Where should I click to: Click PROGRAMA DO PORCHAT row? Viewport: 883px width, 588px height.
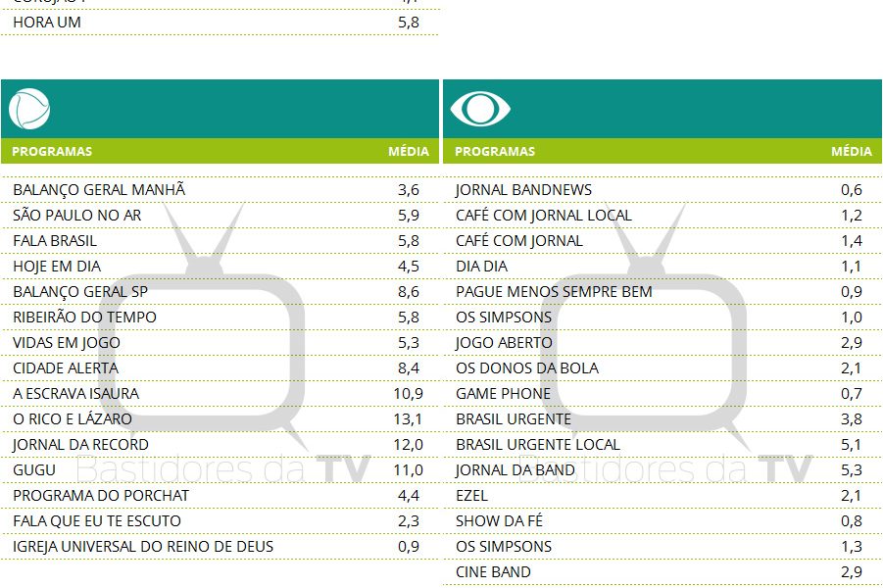(x=101, y=496)
